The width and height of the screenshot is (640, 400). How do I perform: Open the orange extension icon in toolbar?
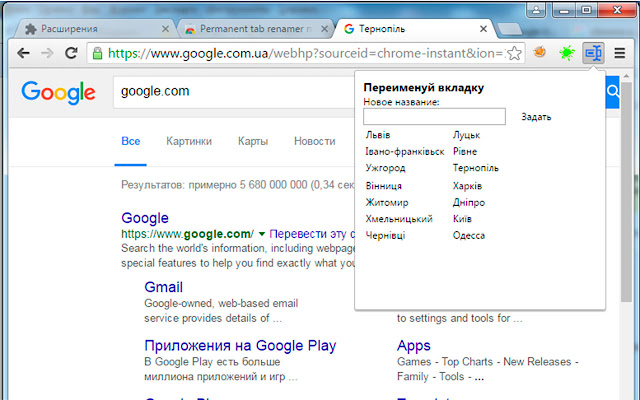tap(540, 52)
